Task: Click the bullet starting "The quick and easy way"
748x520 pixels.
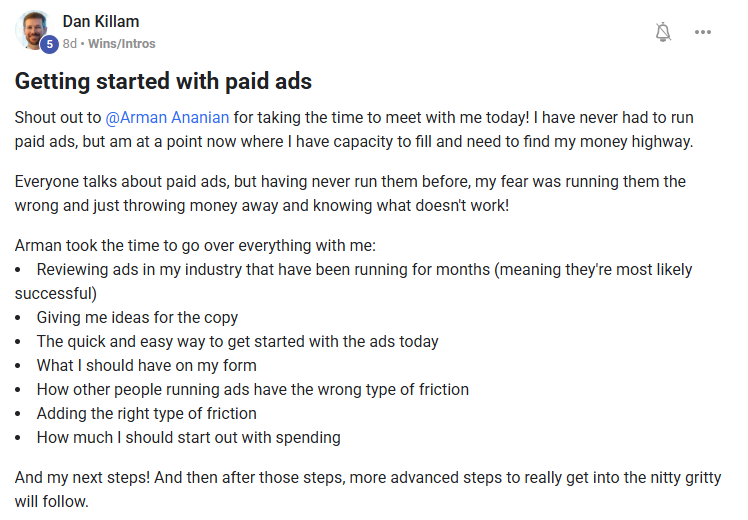Action: coord(237,342)
